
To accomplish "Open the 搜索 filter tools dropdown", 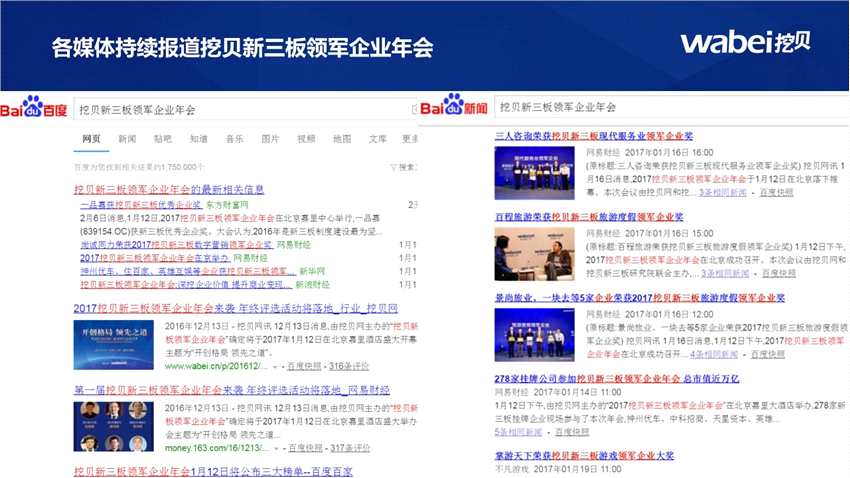I will pos(403,167).
